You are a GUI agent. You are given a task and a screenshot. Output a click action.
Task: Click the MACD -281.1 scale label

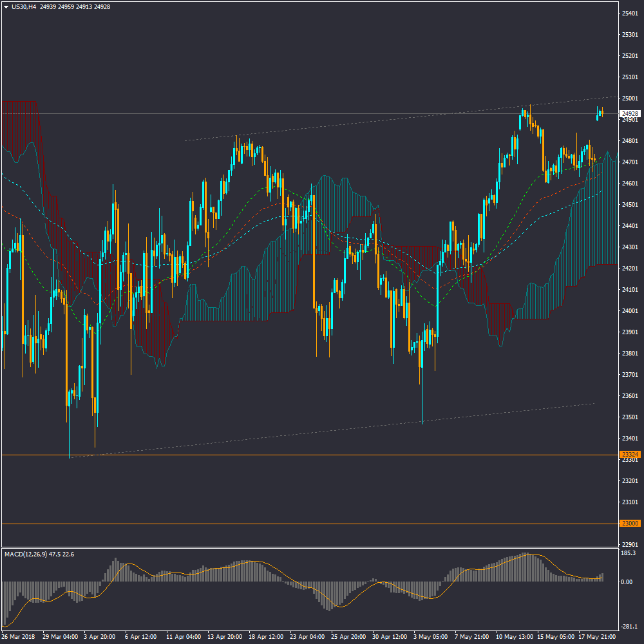click(x=627, y=627)
